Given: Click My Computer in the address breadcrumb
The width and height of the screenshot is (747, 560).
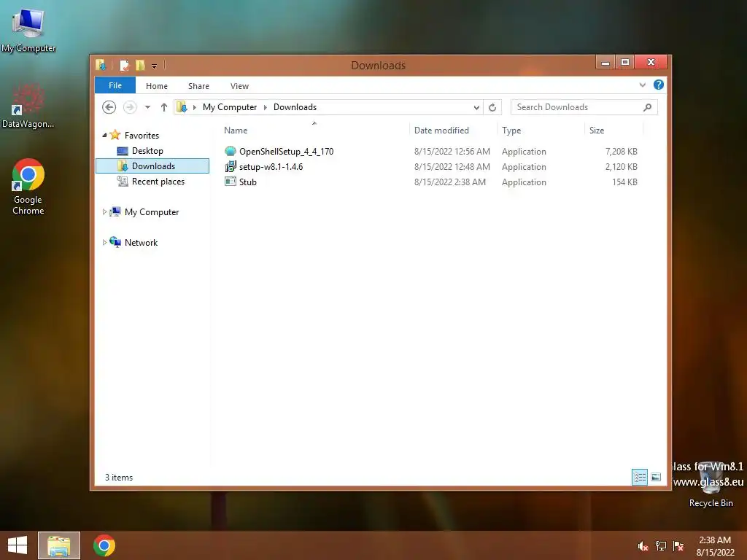Looking at the screenshot, I should click(230, 107).
